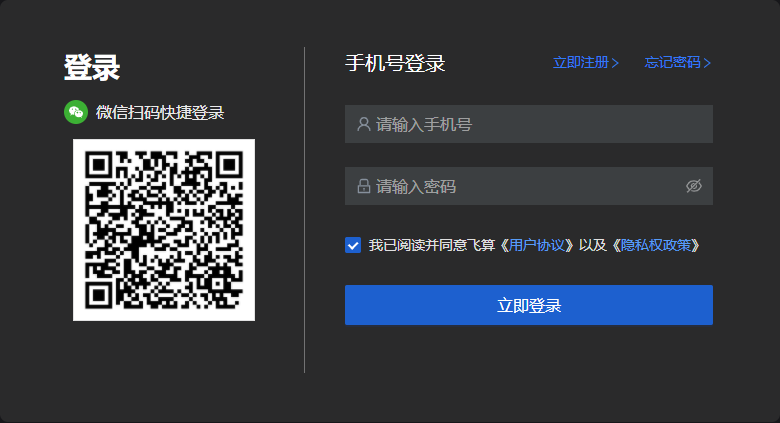Click the 我已阅读并同意飞算 agreement text
This screenshot has width=780, height=423.
[x=432, y=245]
